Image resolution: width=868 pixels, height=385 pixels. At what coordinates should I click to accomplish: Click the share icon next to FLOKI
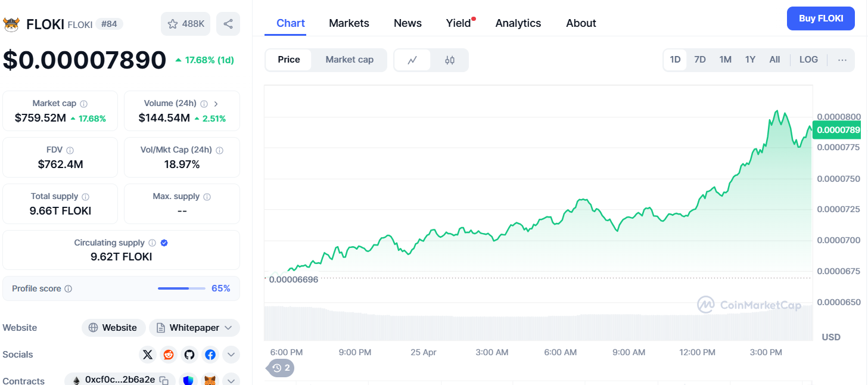[x=228, y=24]
